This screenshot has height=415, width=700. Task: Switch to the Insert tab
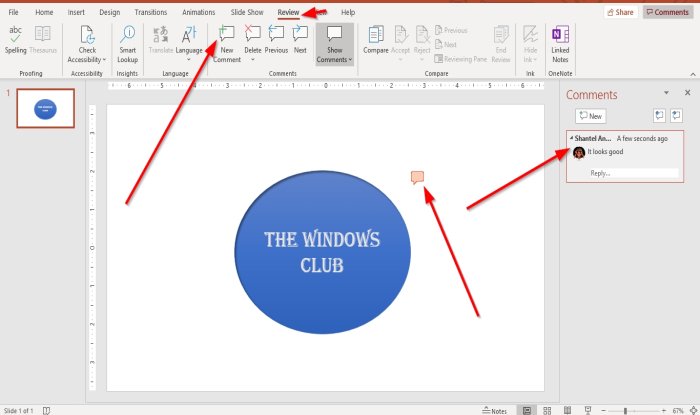coord(76,12)
